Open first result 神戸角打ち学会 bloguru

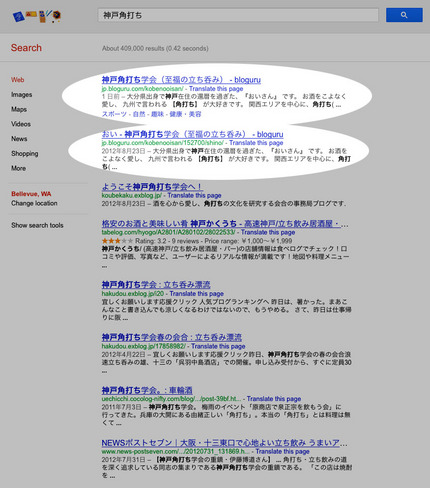pyautogui.click(x=181, y=80)
